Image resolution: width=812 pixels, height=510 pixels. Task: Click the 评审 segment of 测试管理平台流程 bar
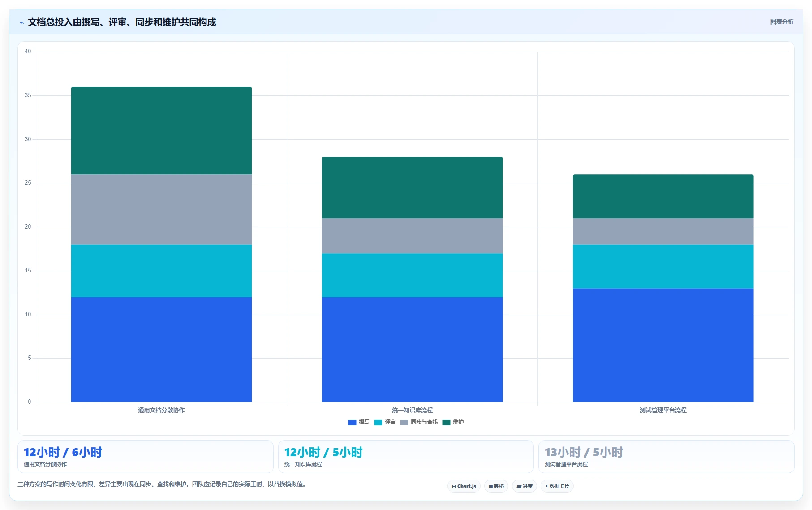(x=663, y=266)
